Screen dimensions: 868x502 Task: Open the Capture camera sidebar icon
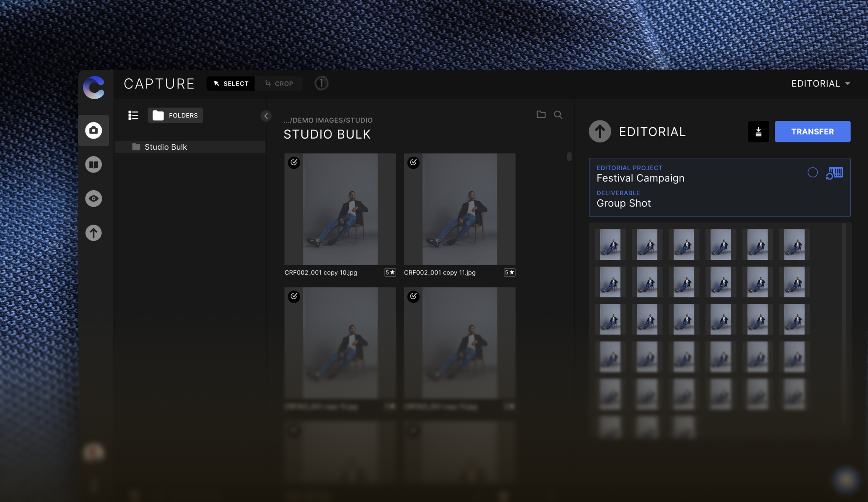tap(94, 130)
